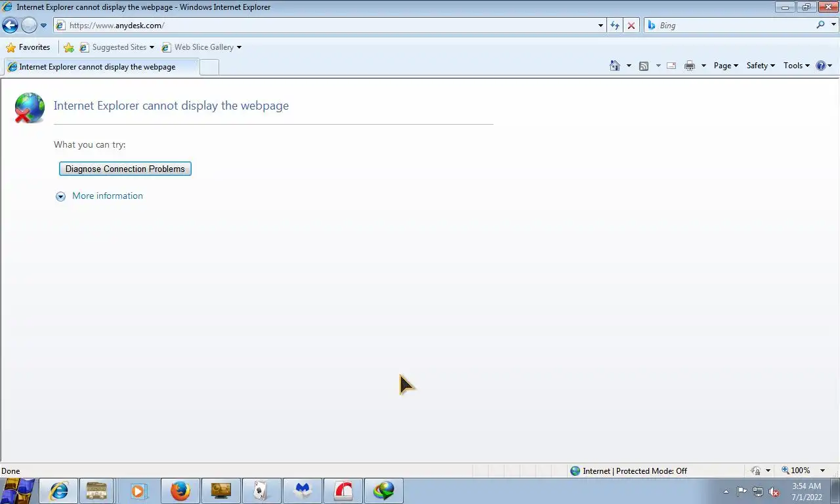The image size is (840, 504).
Task: Open the Web Slice Gallery item
Action: tap(201, 47)
